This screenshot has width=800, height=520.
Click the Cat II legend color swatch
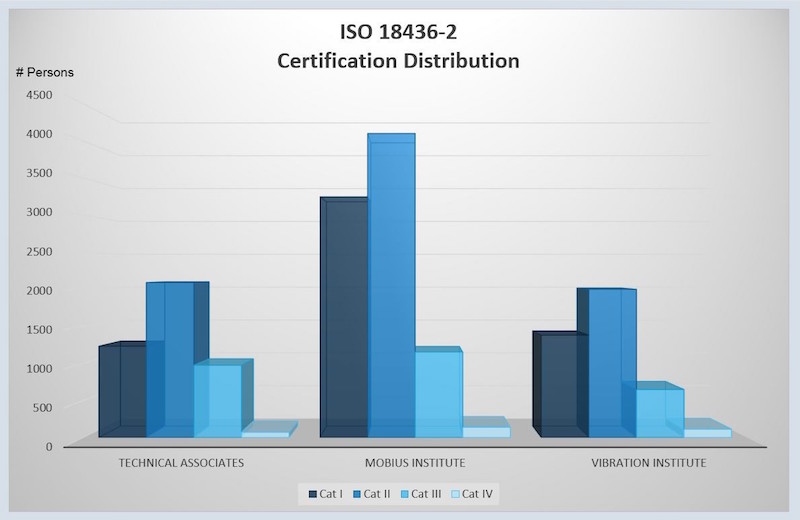356,493
